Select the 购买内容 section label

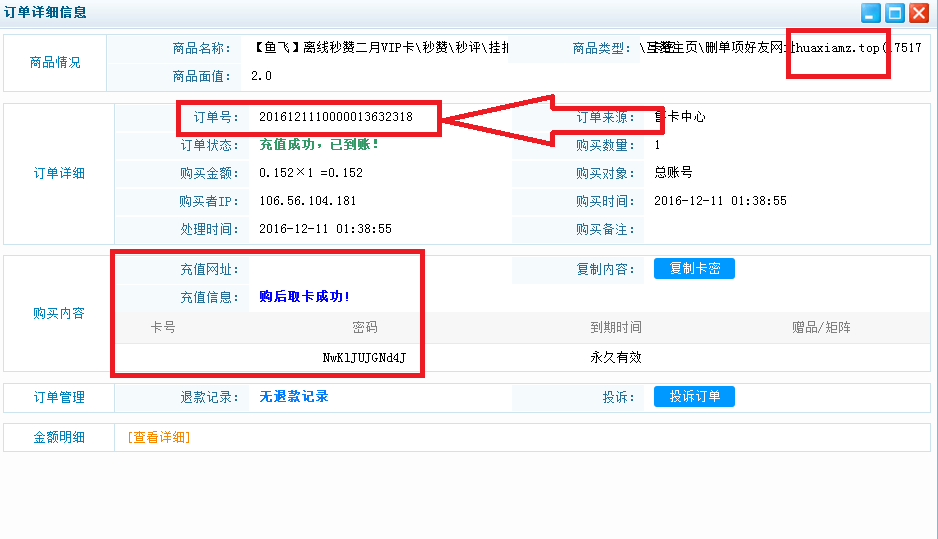[x=59, y=313]
